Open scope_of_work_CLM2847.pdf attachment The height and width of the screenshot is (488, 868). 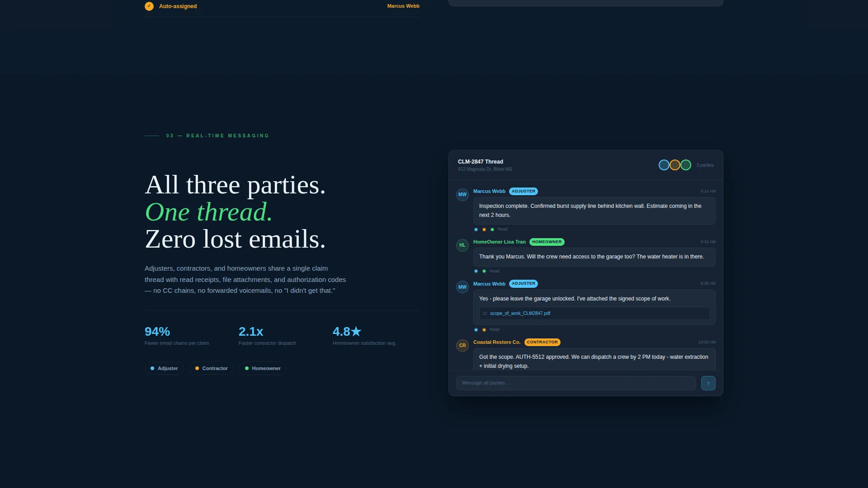coord(594,313)
